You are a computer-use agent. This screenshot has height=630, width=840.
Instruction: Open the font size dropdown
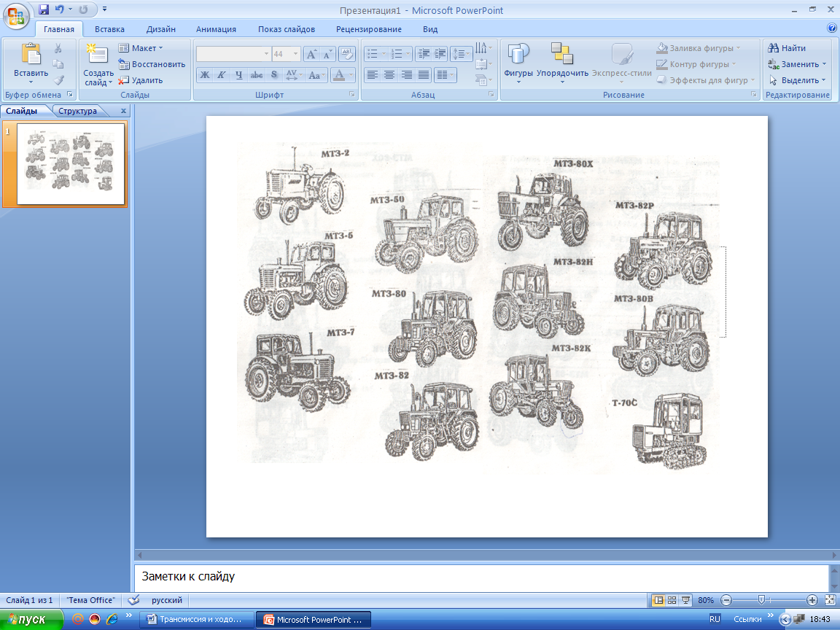pos(295,54)
